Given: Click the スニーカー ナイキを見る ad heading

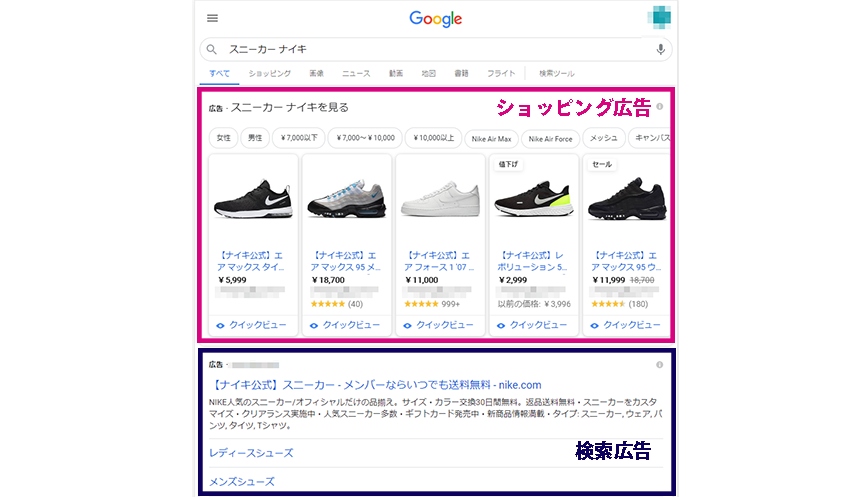Looking at the screenshot, I should 289,107.
